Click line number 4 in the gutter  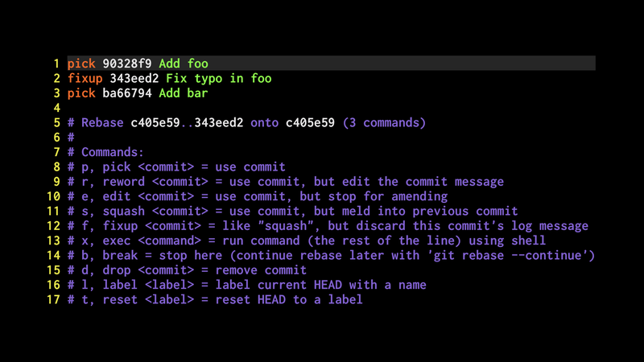pyautogui.click(x=57, y=108)
